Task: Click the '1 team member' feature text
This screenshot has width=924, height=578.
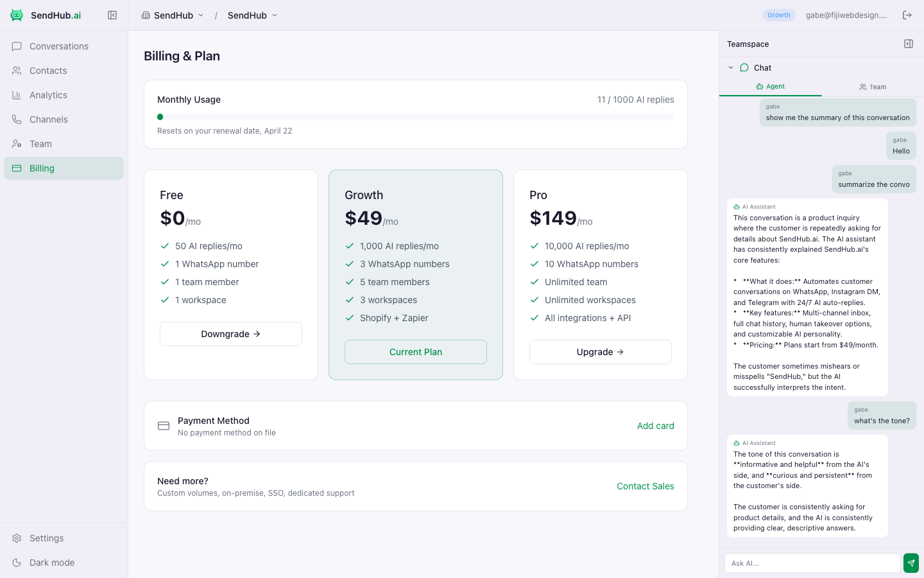Action: pyautogui.click(x=207, y=282)
